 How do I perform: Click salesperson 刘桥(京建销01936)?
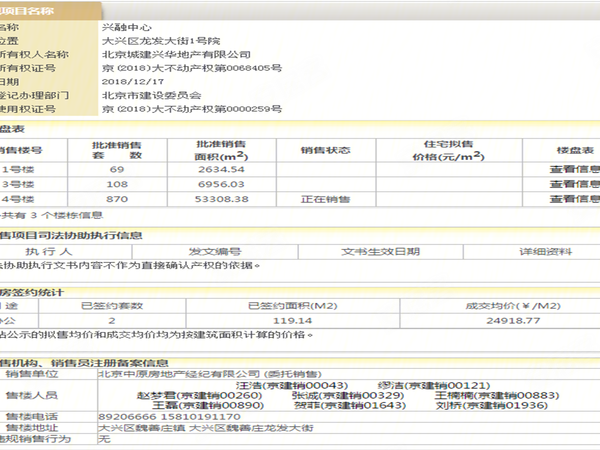(x=492, y=405)
